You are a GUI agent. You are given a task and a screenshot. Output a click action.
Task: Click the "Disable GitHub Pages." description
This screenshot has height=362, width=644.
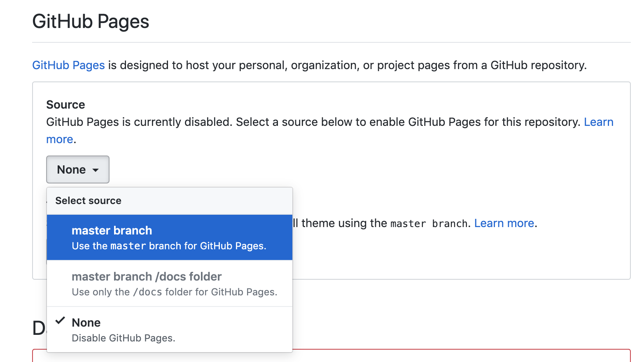click(123, 338)
